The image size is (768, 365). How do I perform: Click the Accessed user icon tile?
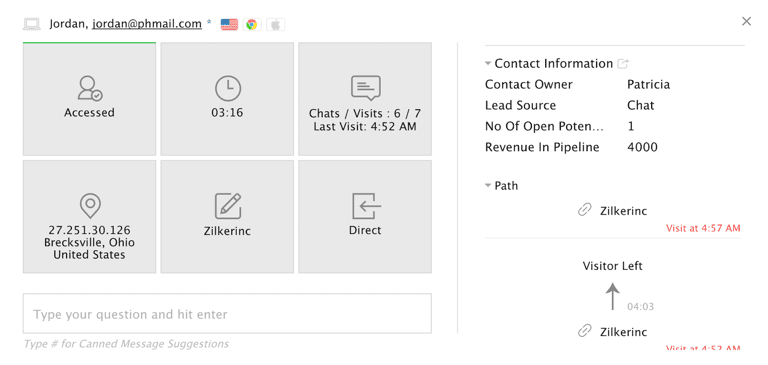click(x=90, y=99)
